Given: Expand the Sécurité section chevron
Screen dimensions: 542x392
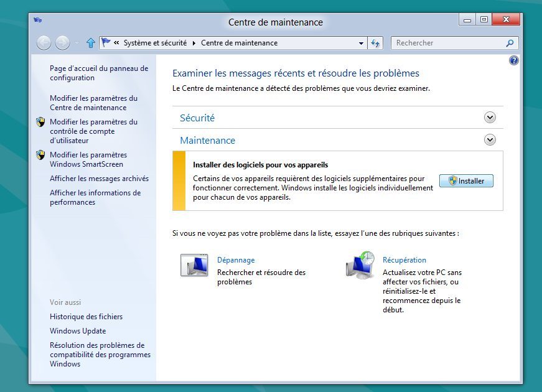Looking at the screenshot, I should tap(490, 118).
